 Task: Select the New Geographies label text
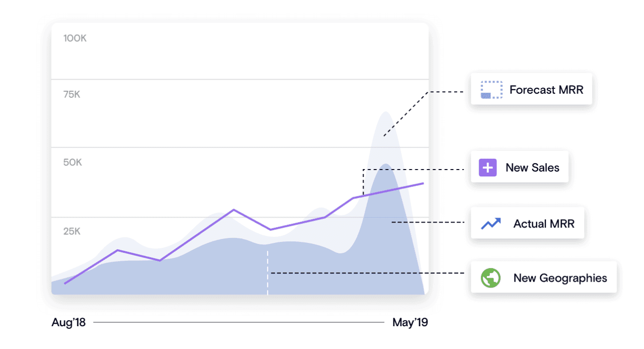(560, 278)
